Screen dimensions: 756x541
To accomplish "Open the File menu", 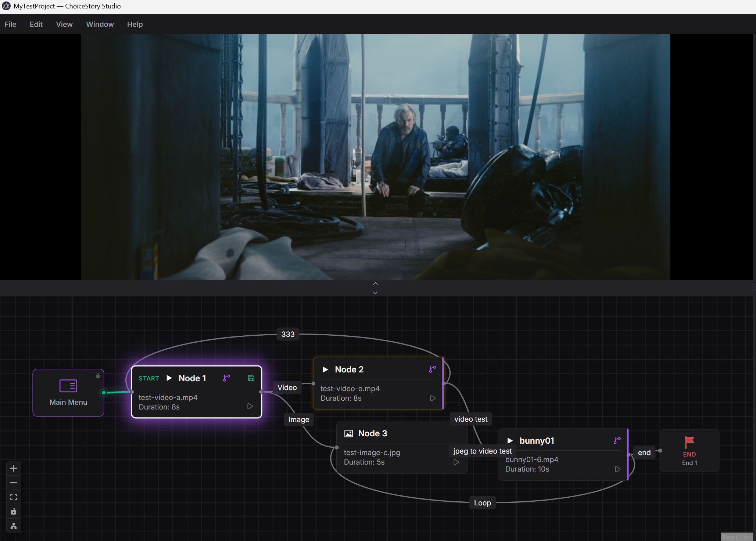I will coord(10,24).
